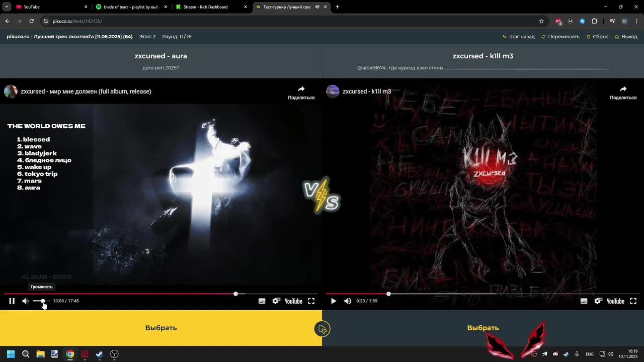Image resolution: width=644 pixels, height=362 pixels.
Task: Open Telegram in the system tray
Action: [544, 354]
